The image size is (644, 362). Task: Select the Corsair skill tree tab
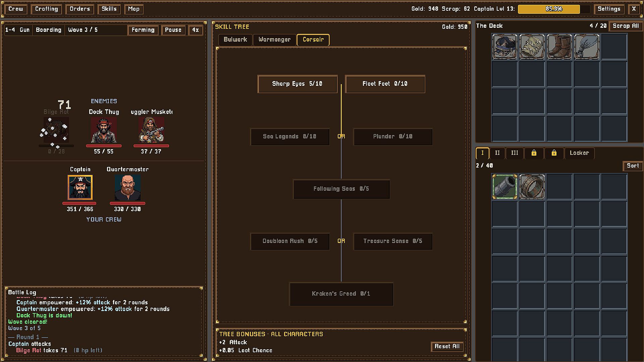coord(313,40)
